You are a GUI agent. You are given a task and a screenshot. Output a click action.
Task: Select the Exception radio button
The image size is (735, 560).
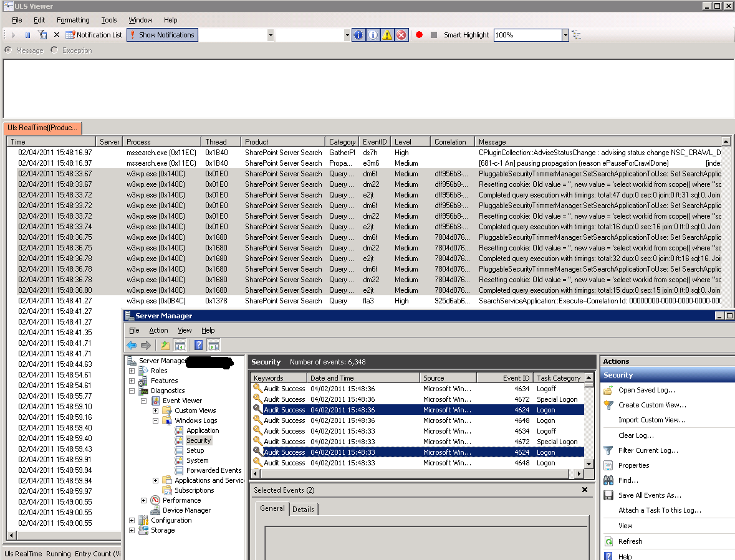(x=54, y=50)
